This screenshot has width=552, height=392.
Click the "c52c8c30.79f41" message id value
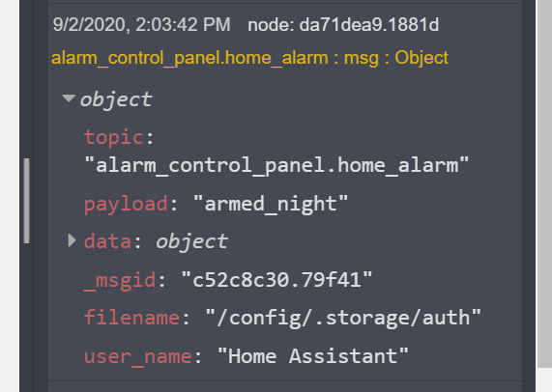[x=276, y=280]
